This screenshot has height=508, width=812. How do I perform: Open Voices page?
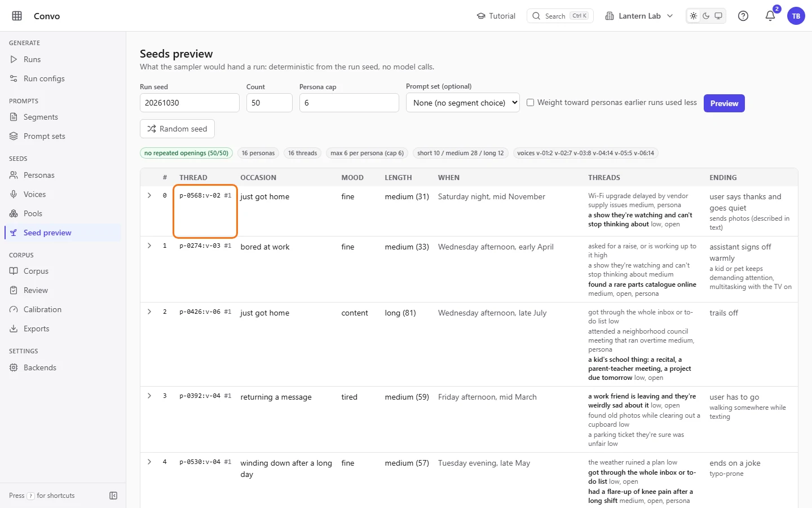[x=63, y=194]
